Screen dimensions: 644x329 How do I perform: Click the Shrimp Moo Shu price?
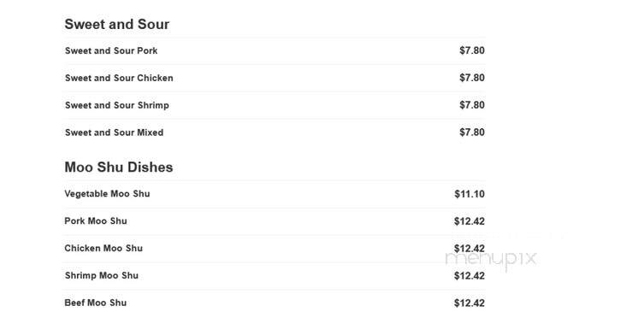[470, 276]
